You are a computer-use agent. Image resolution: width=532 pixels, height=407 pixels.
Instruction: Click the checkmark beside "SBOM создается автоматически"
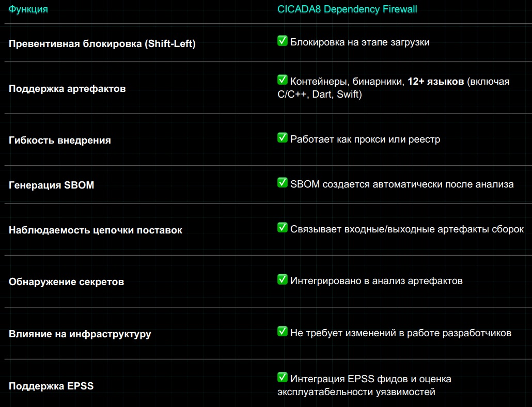click(x=283, y=183)
